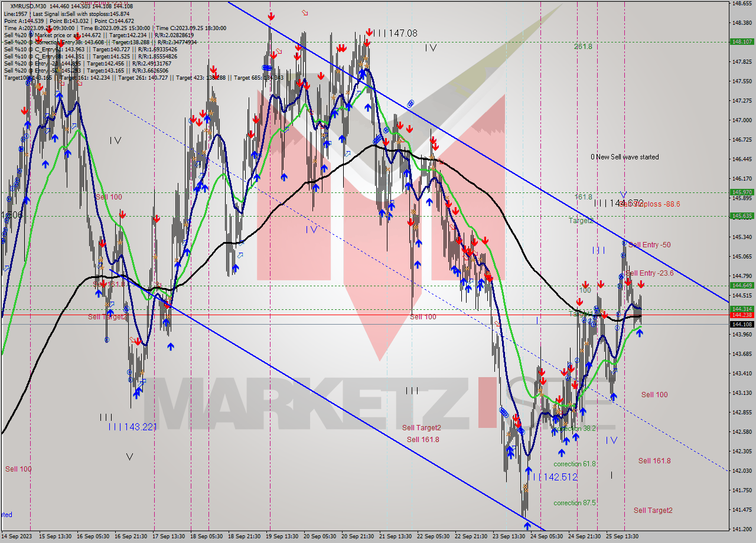Click the 145.065 price axis value
This screenshot has height=543, width=756.
tap(742, 257)
